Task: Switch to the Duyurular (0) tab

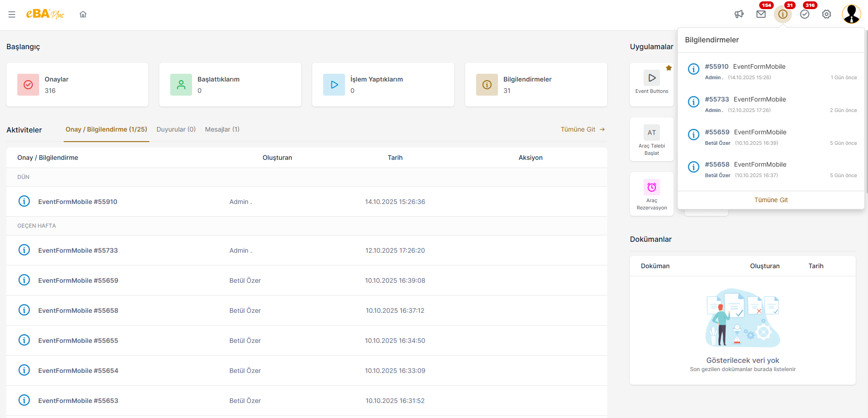Action: pyautogui.click(x=176, y=129)
